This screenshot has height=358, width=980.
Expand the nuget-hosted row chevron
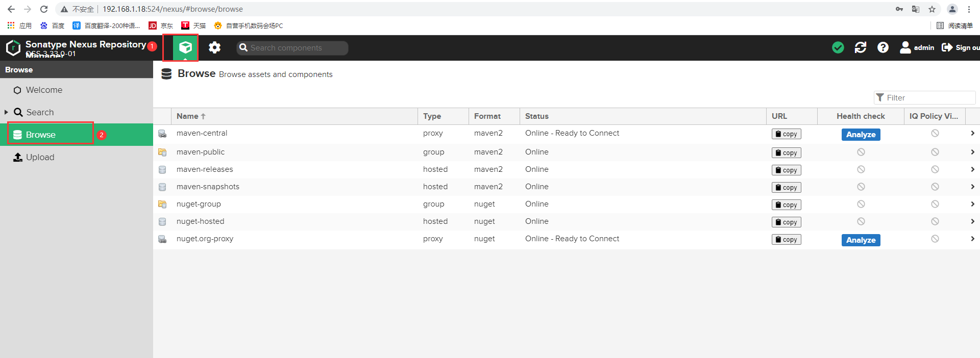click(972, 221)
